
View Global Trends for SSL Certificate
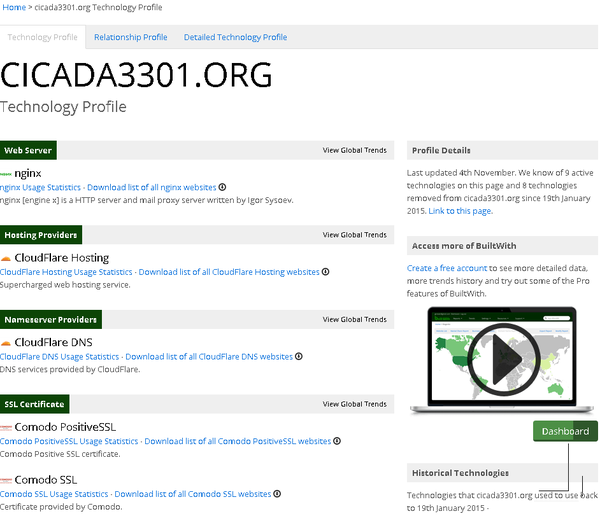pyautogui.click(x=354, y=404)
